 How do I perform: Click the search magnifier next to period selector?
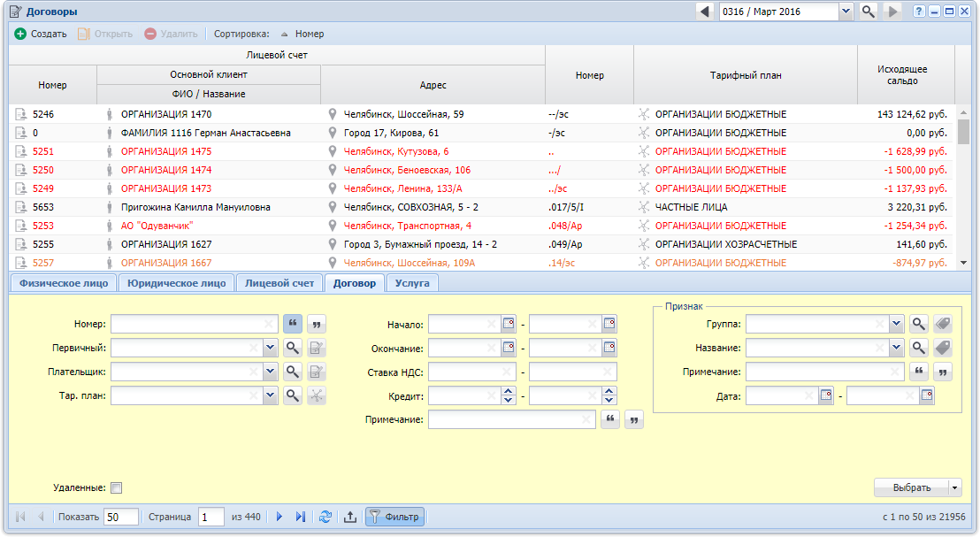coord(869,12)
